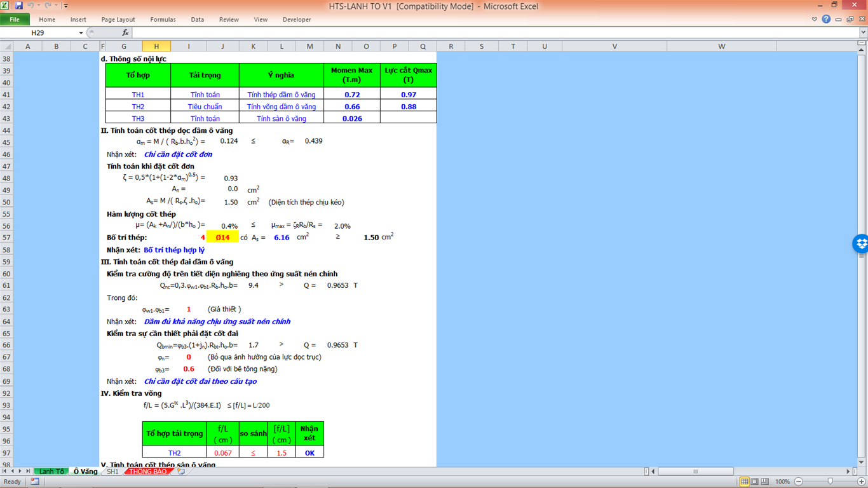This screenshot has width=868, height=488.
Task: Click the OK result cell
Action: pos(309,453)
